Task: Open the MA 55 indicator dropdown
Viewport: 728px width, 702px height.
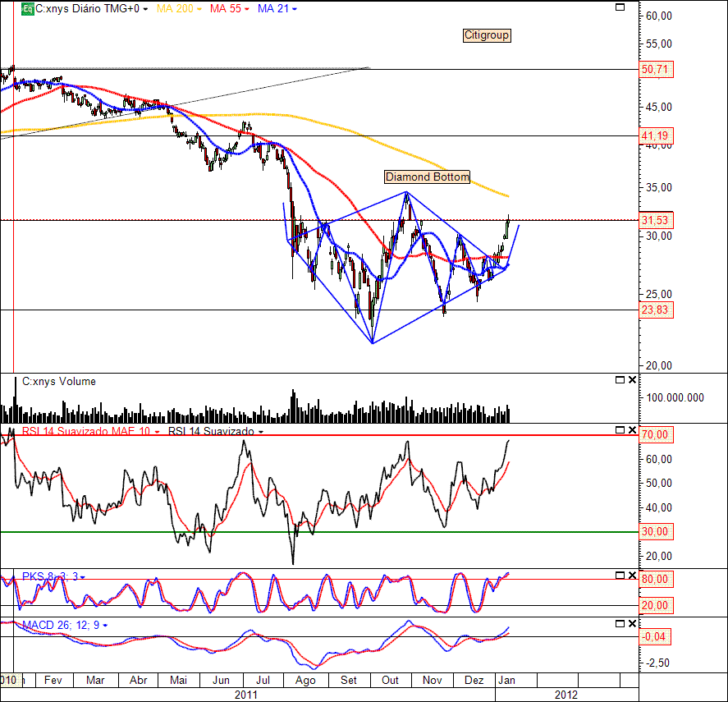Action: [246, 9]
